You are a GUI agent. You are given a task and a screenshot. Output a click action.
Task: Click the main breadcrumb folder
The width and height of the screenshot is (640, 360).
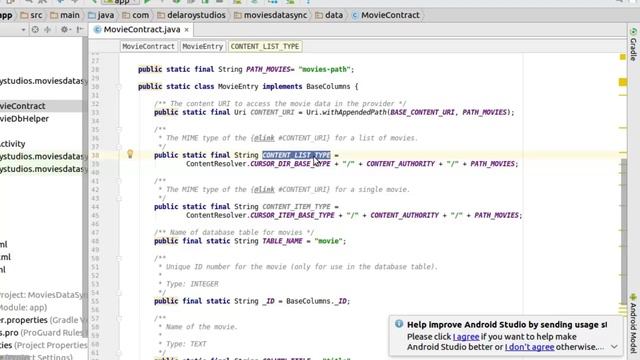tap(65, 15)
